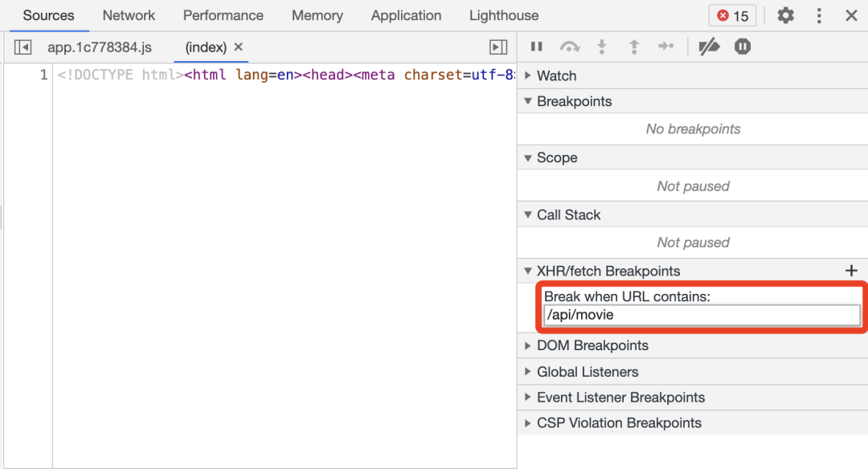Close the DevTools panel

[851, 15]
